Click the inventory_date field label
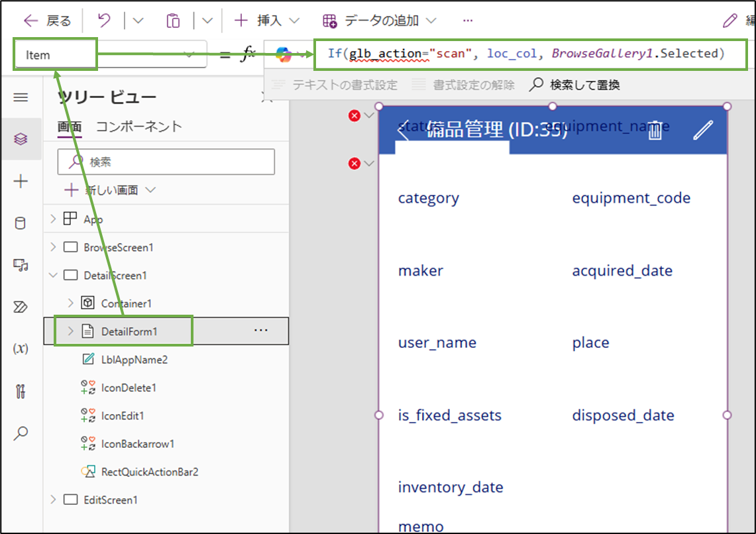The height and width of the screenshot is (534, 756). 451,487
